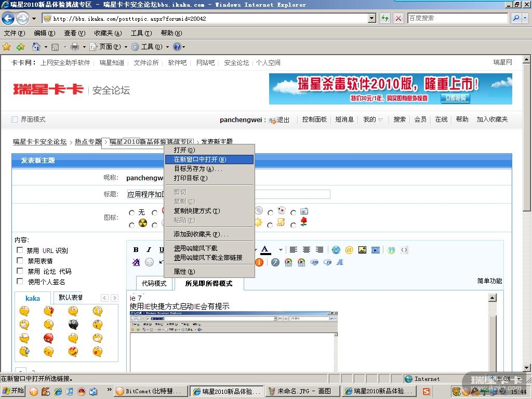Switch to 代码模式 editor tab

154,283
